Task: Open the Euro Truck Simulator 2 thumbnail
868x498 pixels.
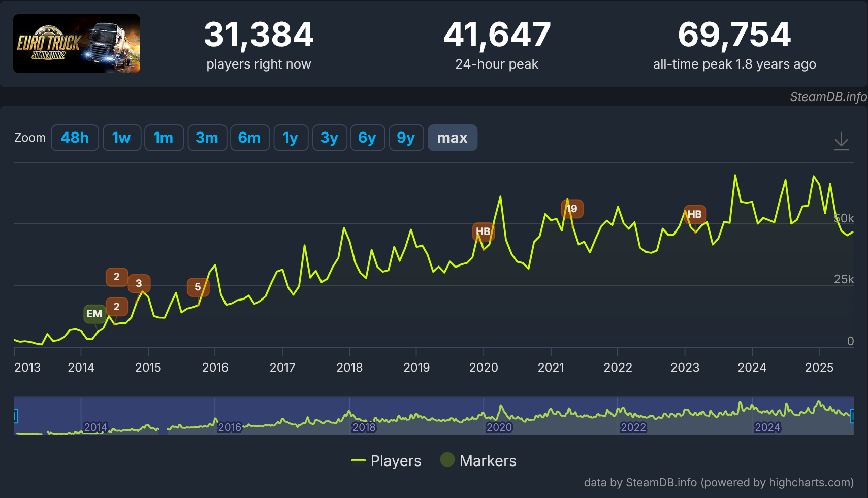Action: tap(77, 44)
